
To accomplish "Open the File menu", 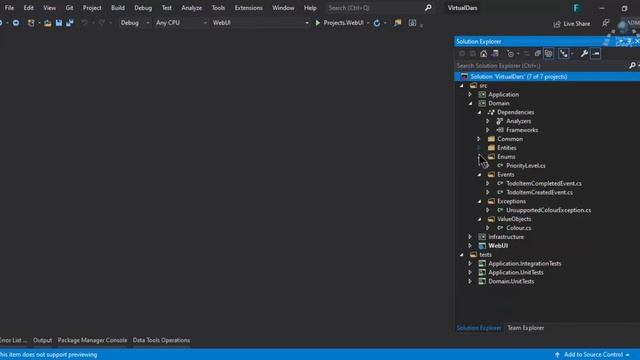I will point(9,8).
